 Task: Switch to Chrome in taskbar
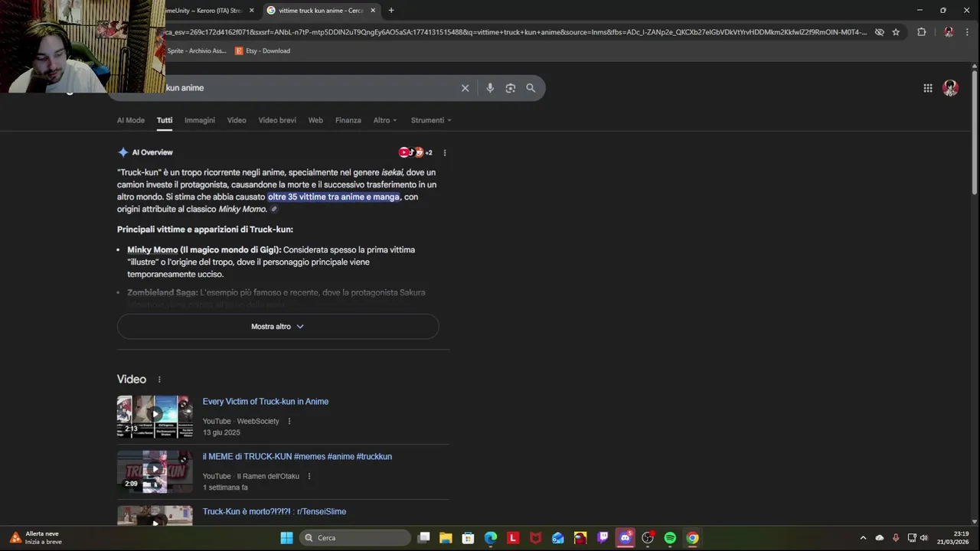coord(692,538)
